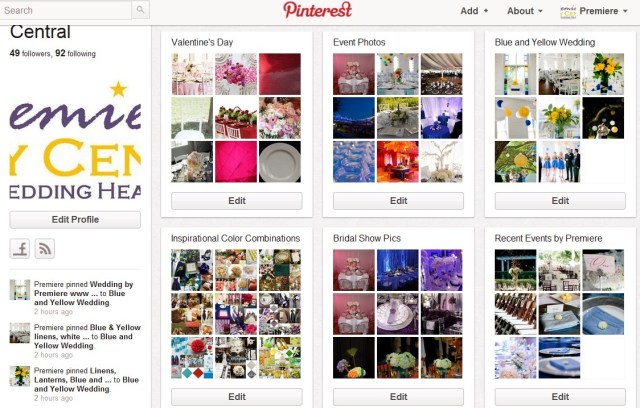Expand the Add dropdown menu
Viewport: 640px width, 408px height.
pyautogui.click(x=474, y=11)
